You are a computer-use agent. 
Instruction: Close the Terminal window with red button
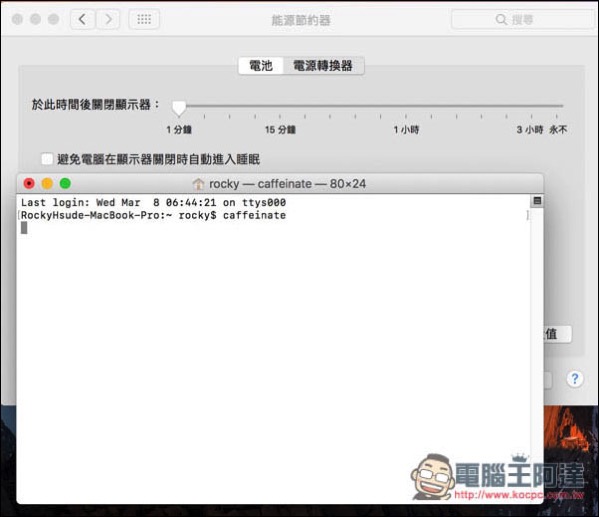coord(29,184)
